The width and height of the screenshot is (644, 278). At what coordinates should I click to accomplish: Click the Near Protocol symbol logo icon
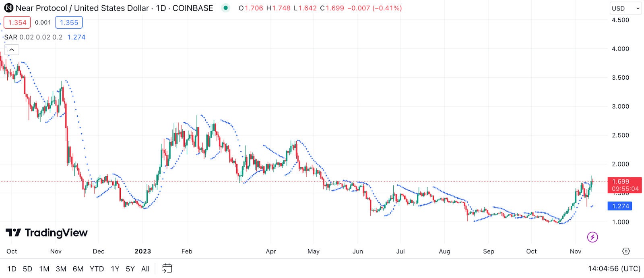point(8,8)
